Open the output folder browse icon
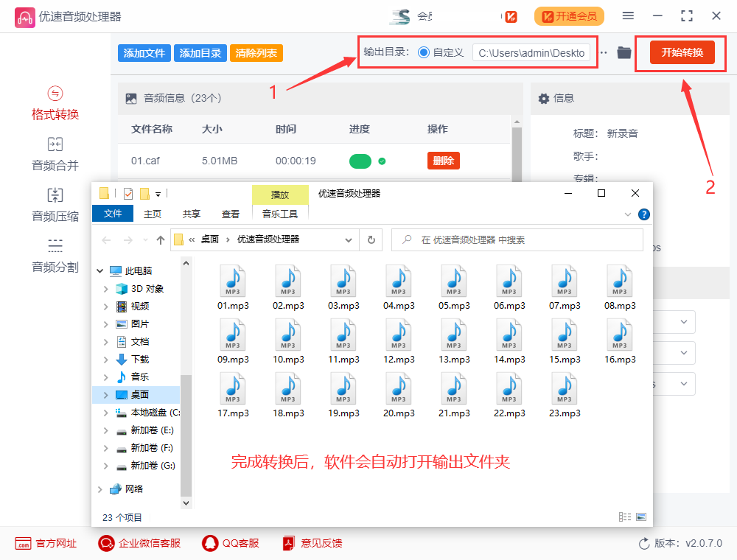The image size is (737, 560). 623,52
